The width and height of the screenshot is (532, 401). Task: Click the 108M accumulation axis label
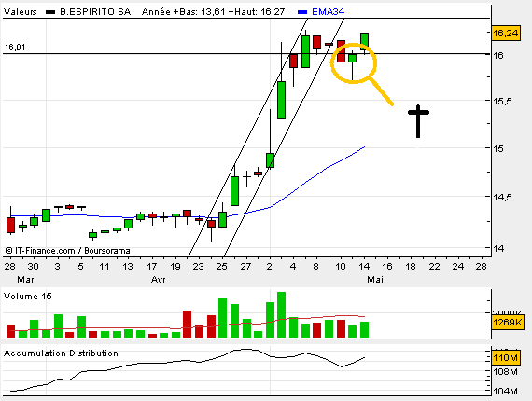[505, 372]
